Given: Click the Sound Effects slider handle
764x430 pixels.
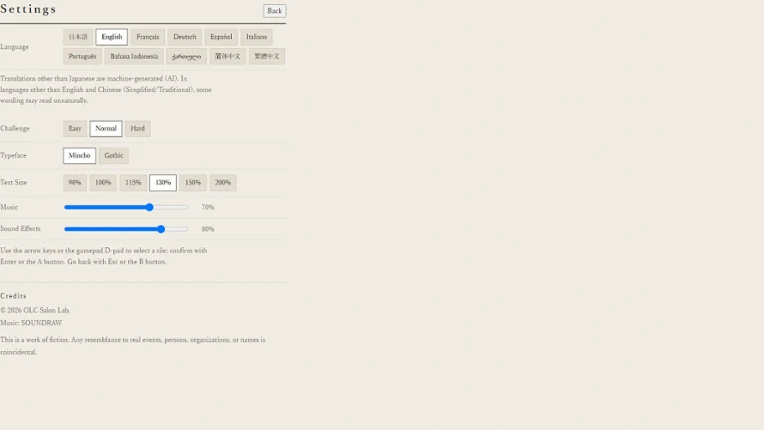Looking at the screenshot, I should [x=161, y=229].
